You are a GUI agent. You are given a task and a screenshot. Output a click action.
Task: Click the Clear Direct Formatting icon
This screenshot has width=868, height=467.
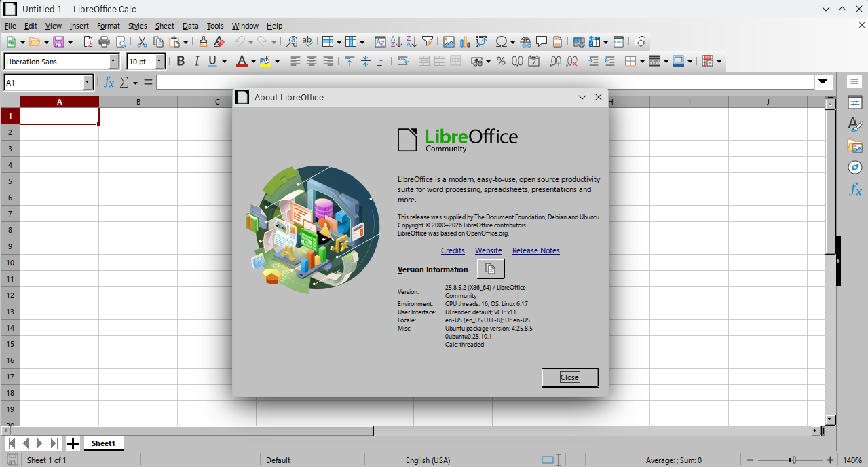[x=219, y=42]
